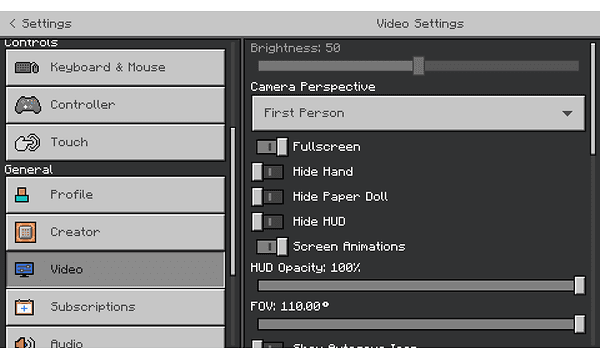Viewport: 600px width, 360px height.
Task: Open the Camera Perspective dropdown
Action: click(x=418, y=113)
